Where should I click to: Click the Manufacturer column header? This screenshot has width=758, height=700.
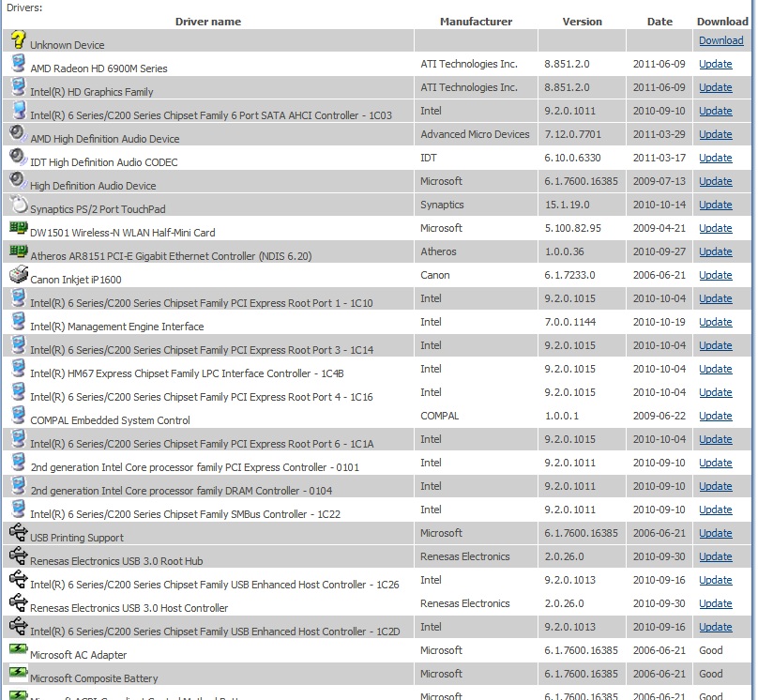476,22
